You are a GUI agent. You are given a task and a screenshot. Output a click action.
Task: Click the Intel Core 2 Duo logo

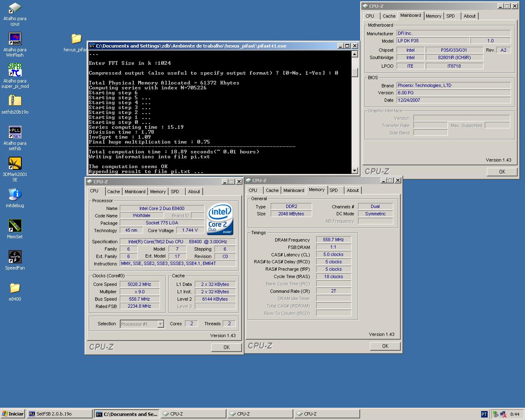click(x=220, y=219)
